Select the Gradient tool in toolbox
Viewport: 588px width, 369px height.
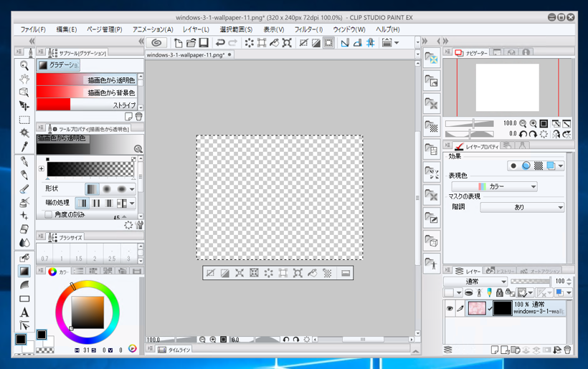24,271
